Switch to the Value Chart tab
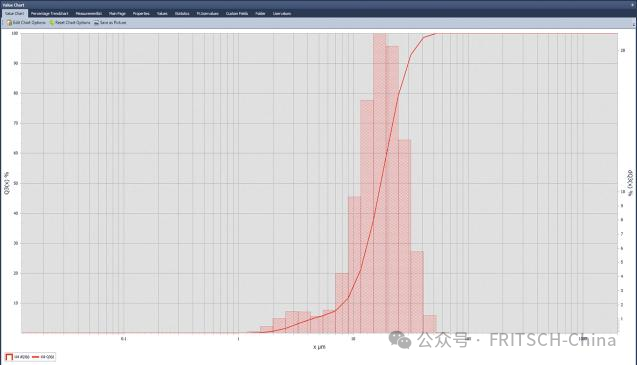The image size is (637, 365). tap(14, 13)
